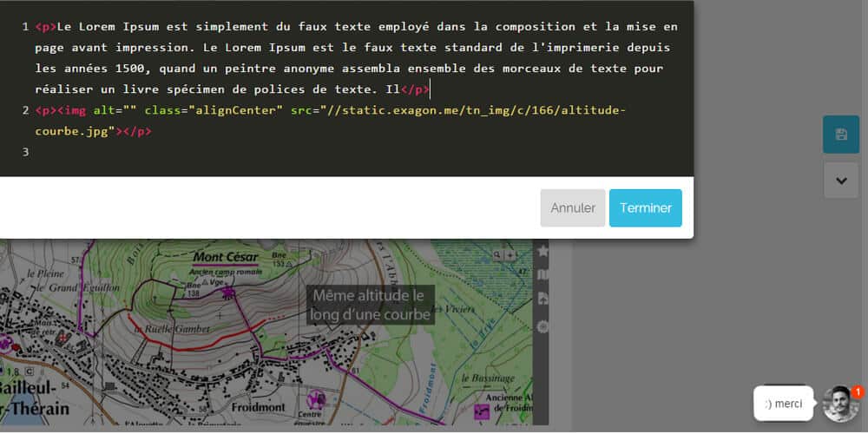Screen dimensions: 868x434
Task: Select line number 3 in the gutter
Action: [x=25, y=152]
